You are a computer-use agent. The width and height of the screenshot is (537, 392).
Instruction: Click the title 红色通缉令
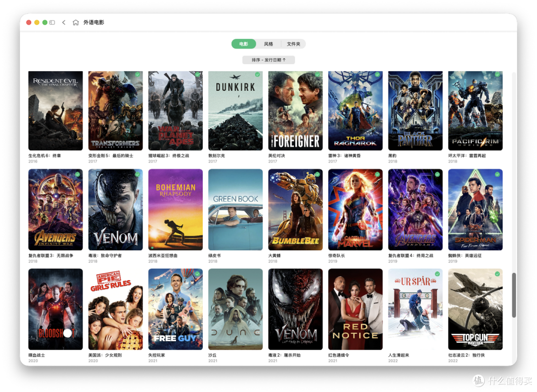(x=339, y=355)
